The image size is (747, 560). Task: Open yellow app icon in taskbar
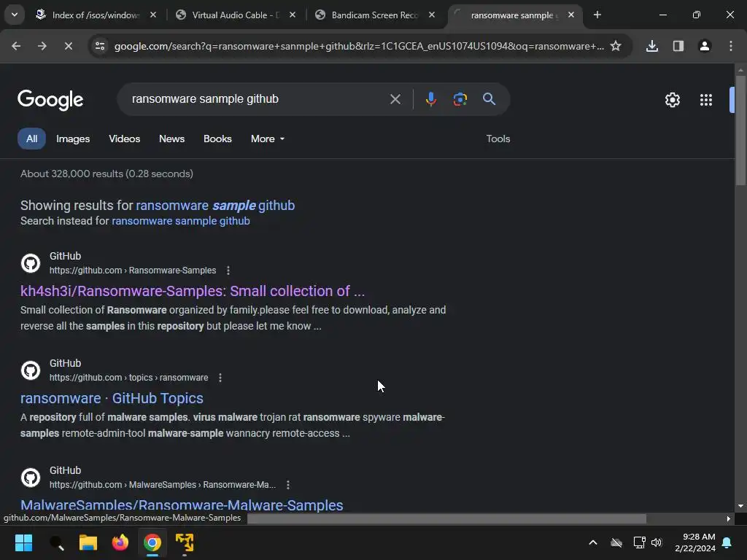coord(185,542)
